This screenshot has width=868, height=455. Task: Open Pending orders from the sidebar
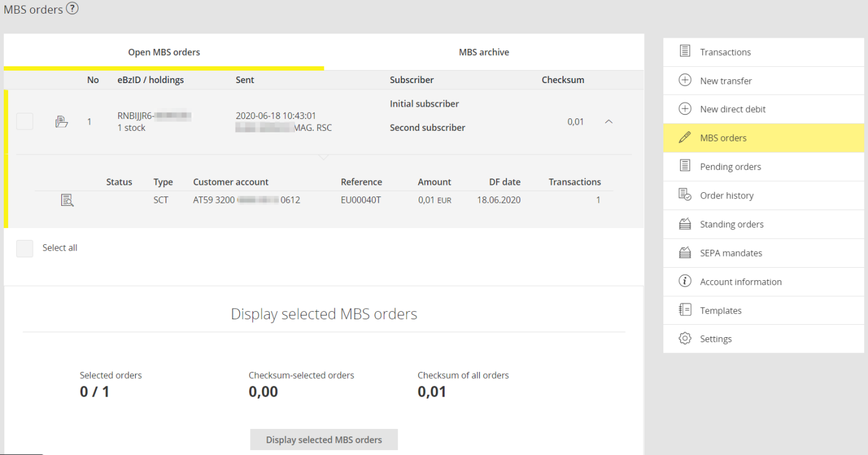point(730,167)
